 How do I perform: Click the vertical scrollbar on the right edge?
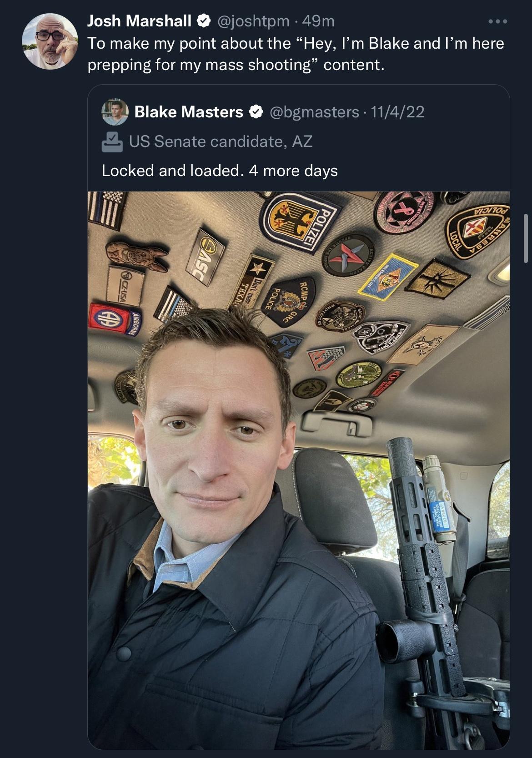tap(526, 237)
